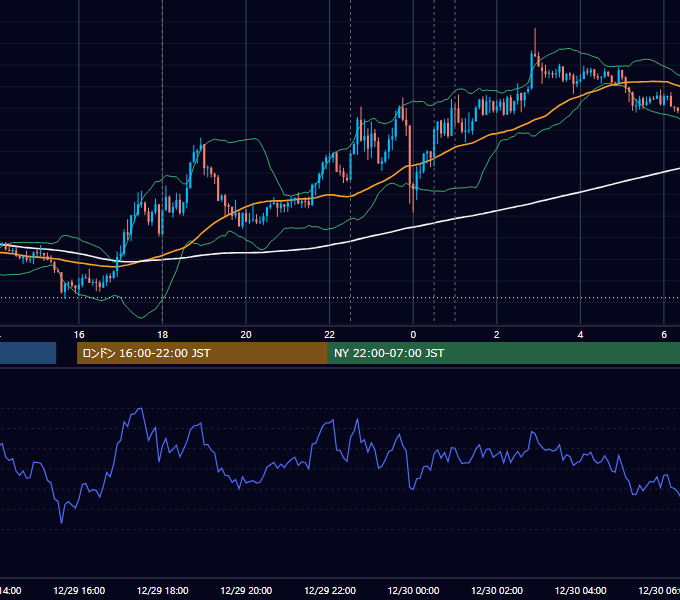Click the "12/30 00:00" time label
Viewport: 680px width, 600px height.
[413, 591]
